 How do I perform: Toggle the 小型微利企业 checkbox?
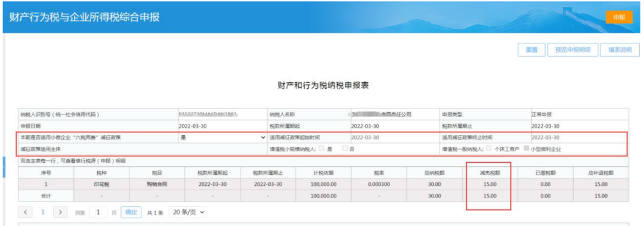526,148
